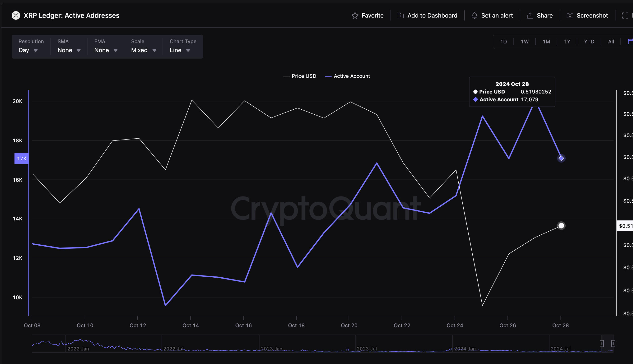Image resolution: width=633 pixels, height=364 pixels.
Task: Click the arrow next to SMA None
Action: pyautogui.click(x=79, y=51)
